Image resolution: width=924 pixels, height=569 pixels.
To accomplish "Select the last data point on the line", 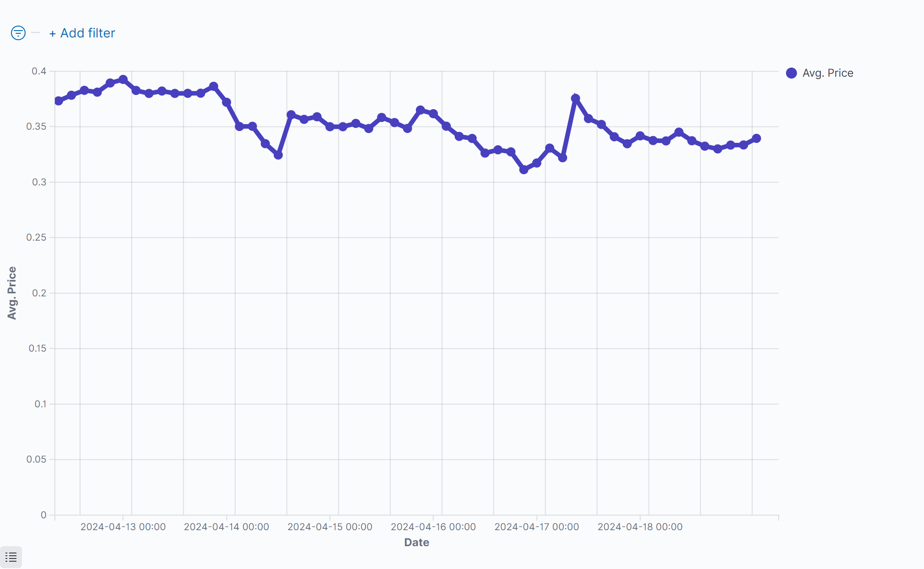I will (x=756, y=138).
